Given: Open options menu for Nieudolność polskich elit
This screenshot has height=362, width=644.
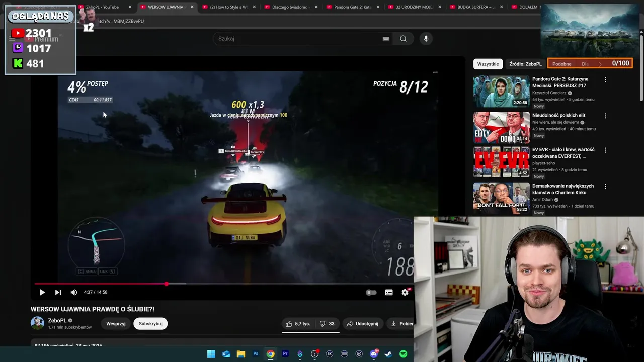Looking at the screenshot, I should click(x=605, y=116).
